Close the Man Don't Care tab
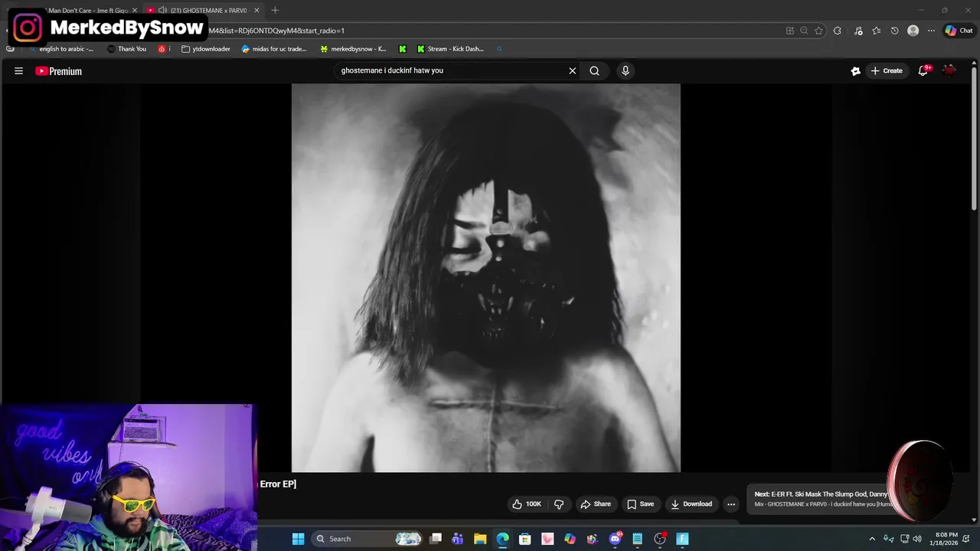 coord(135,11)
